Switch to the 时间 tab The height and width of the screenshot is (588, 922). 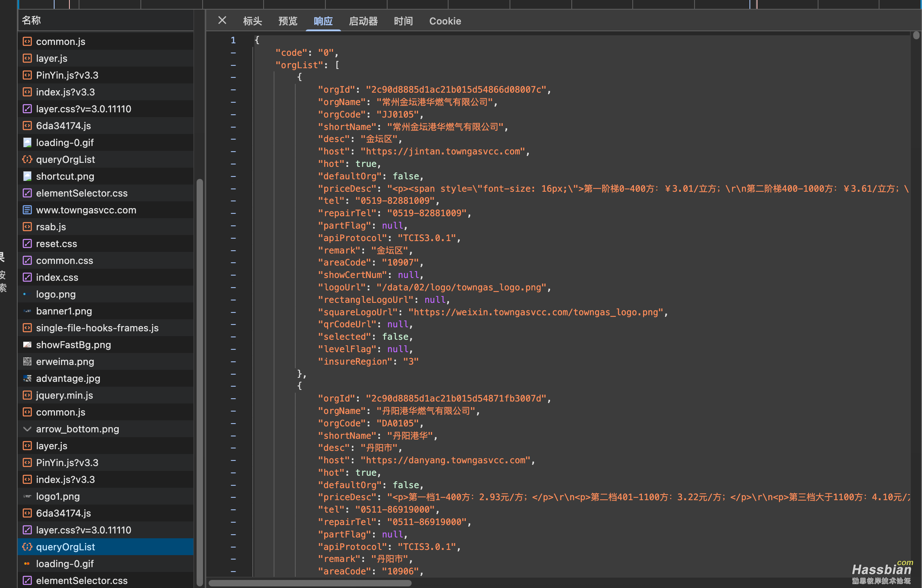pyautogui.click(x=403, y=21)
